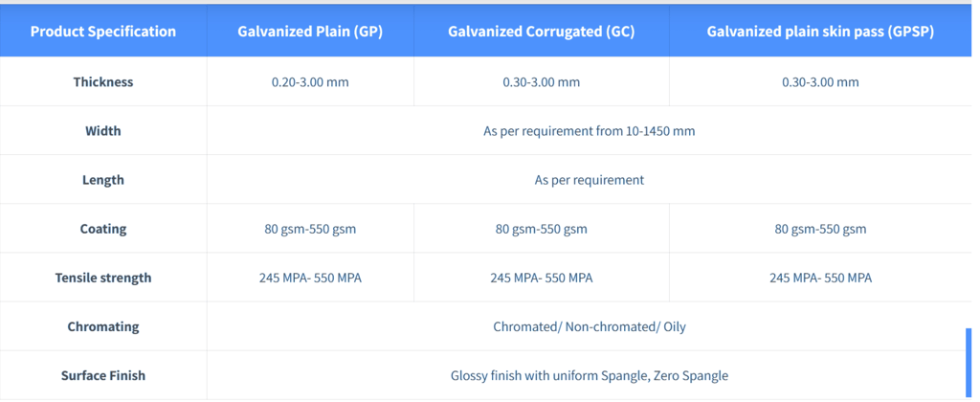Select the width requirement text 10-1450 mm
Image resolution: width=980 pixels, height=402 pixels.
pos(589,131)
